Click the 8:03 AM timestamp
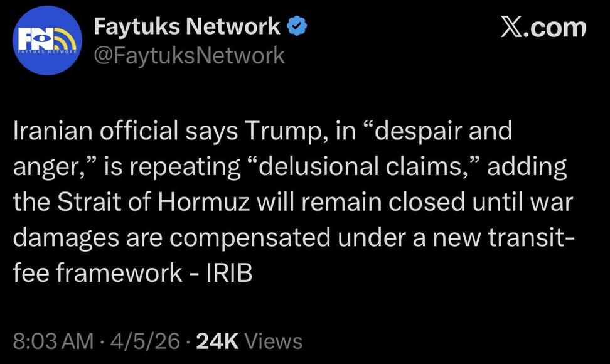610x364 pixels. point(53,341)
